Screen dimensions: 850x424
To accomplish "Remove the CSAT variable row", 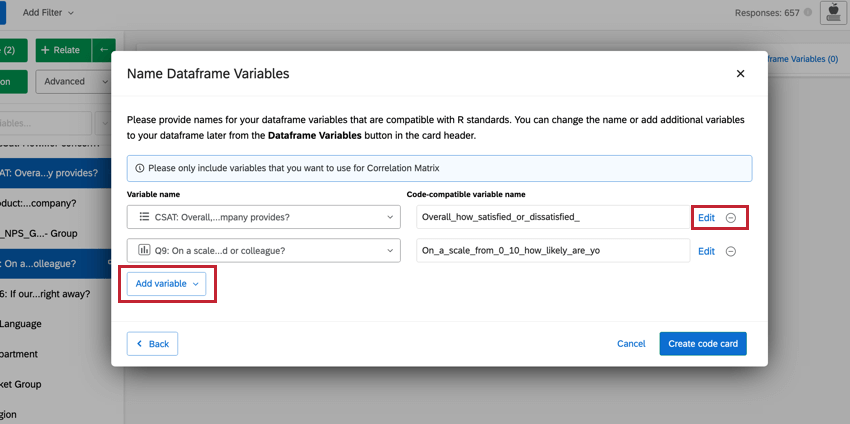I will 731,218.
